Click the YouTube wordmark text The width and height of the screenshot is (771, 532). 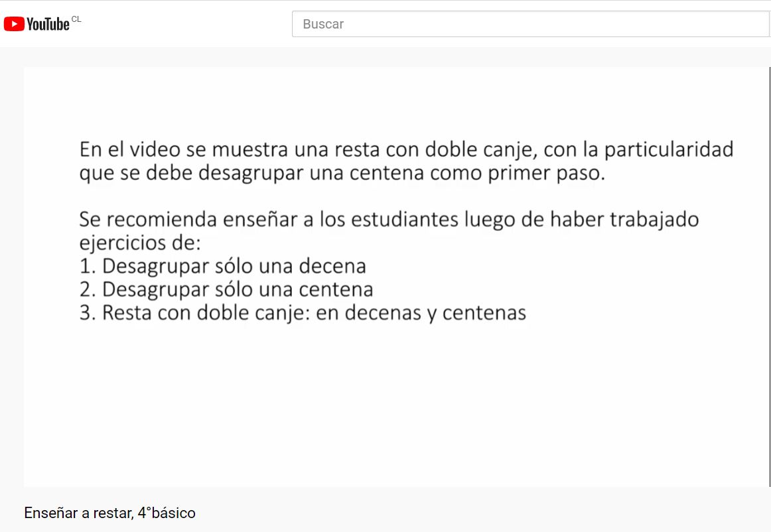pos(48,24)
